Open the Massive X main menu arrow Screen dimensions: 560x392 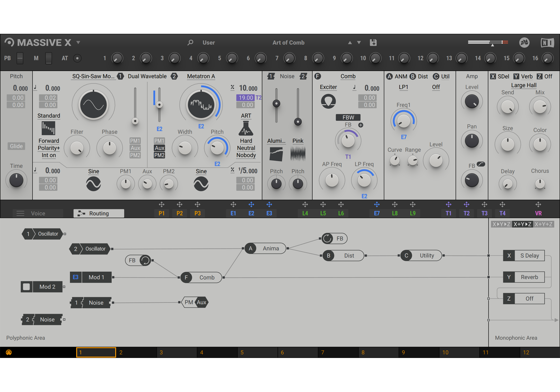78,42
